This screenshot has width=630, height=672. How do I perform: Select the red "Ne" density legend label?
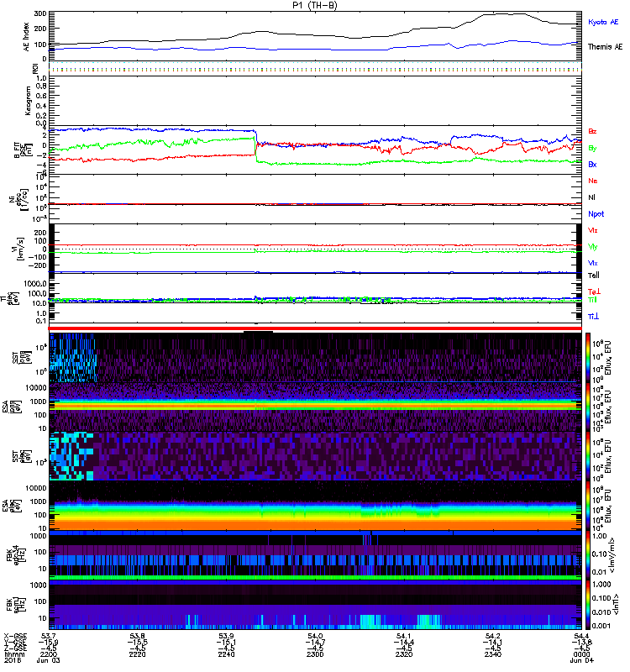pos(593,181)
